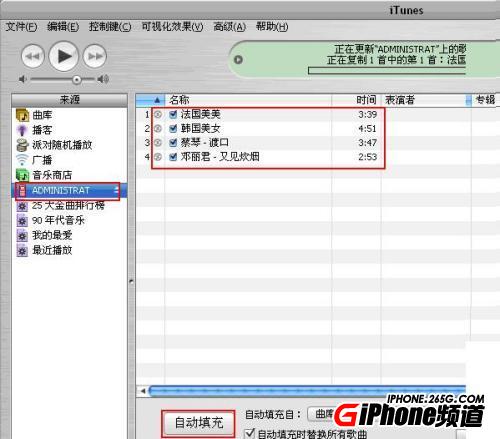Click the blue horizontal scrollbar thumb

click(x=307, y=391)
